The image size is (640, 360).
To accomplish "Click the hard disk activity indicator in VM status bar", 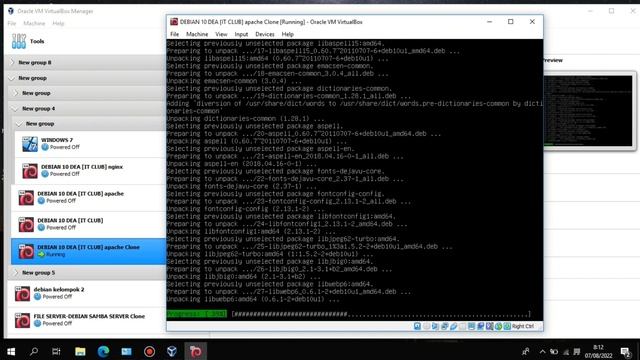I will click(417, 326).
